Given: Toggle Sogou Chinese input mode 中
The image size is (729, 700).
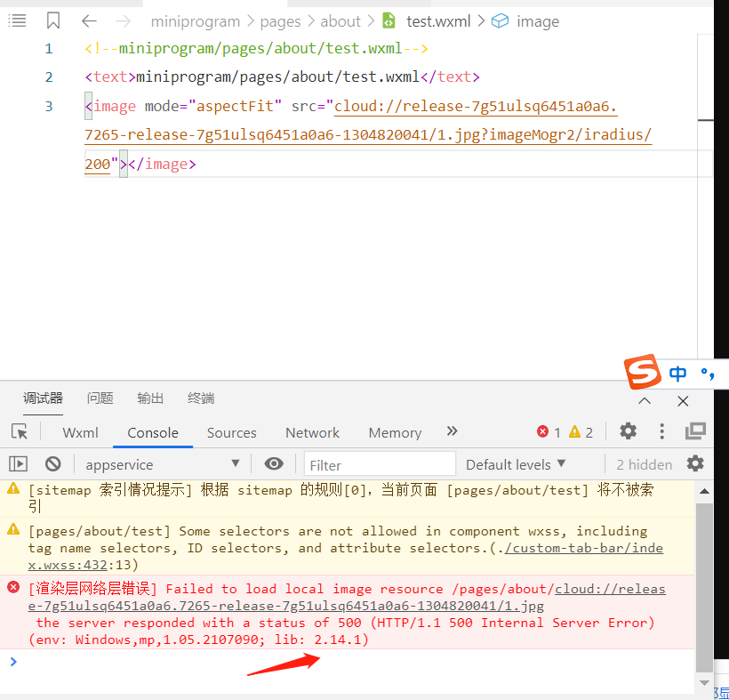Looking at the screenshot, I should 677,374.
